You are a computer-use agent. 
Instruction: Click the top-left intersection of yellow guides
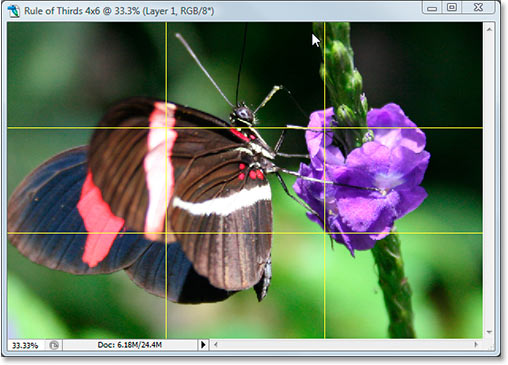166,128
